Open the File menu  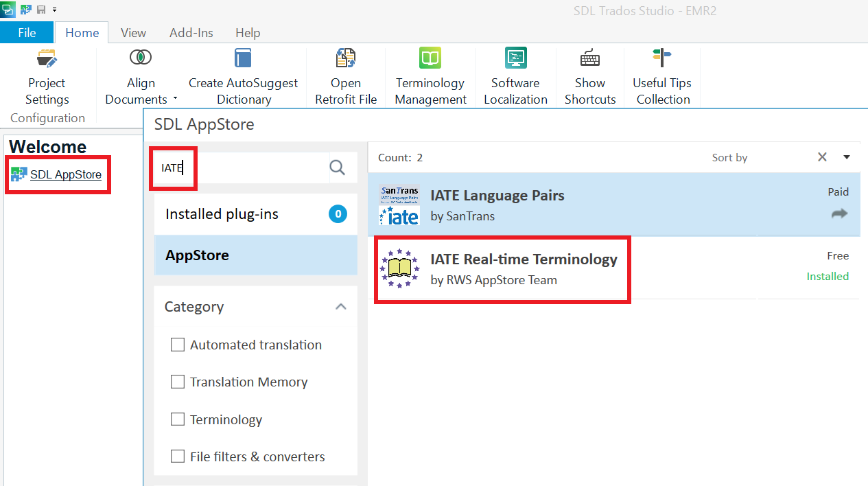(27, 32)
